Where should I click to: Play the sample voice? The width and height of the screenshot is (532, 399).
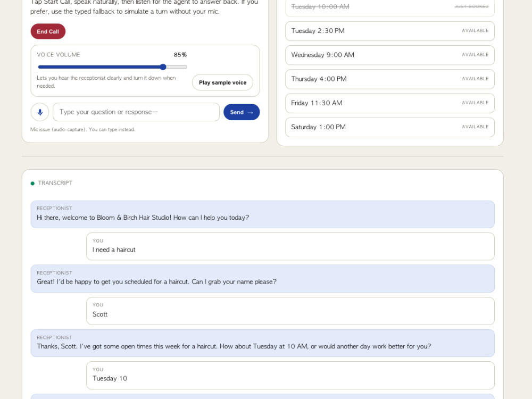point(222,82)
